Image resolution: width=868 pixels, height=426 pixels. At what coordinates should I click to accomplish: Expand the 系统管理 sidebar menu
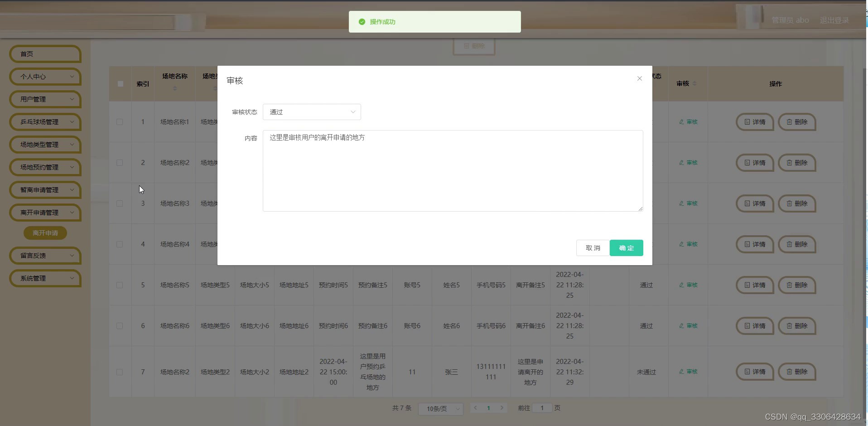pos(45,278)
